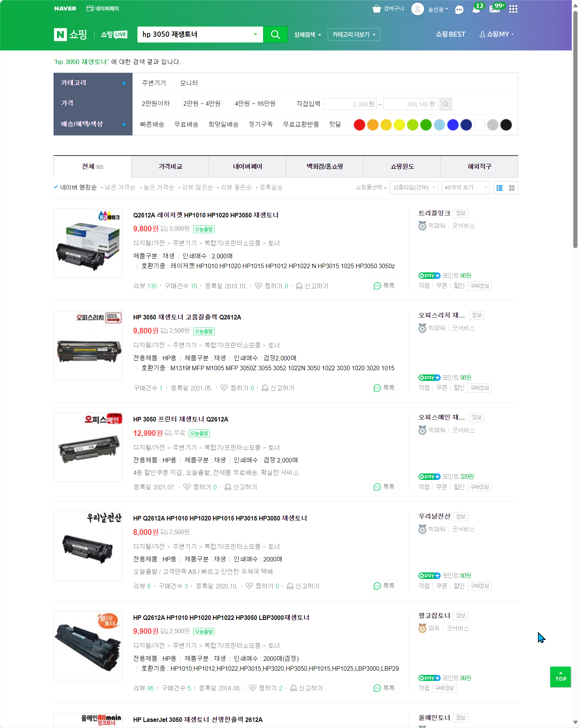Click the N pay badge for 트리플잉크
The image size is (579, 728).
click(429, 275)
